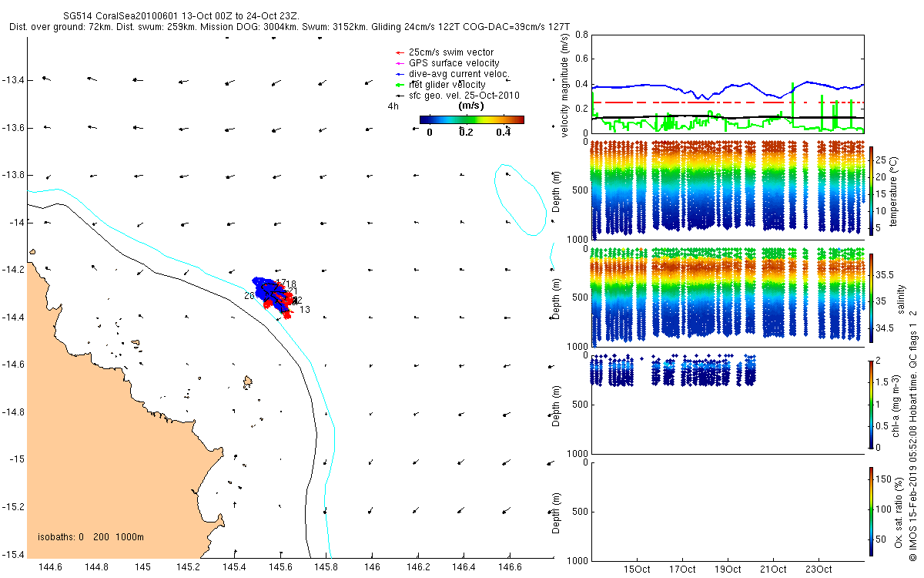This screenshot has width=924, height=578.
Task: Click the chl-a (mg m-3) colorbar
Action: [x=872, y=403]
